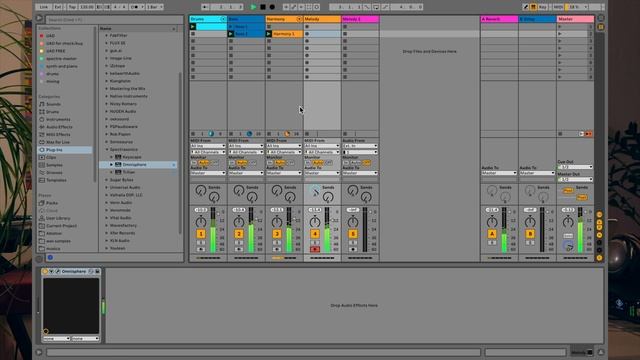The image size is (640, 360).
Task: Click the Link button
Action: pyautogui.click(x=44, y=7)
